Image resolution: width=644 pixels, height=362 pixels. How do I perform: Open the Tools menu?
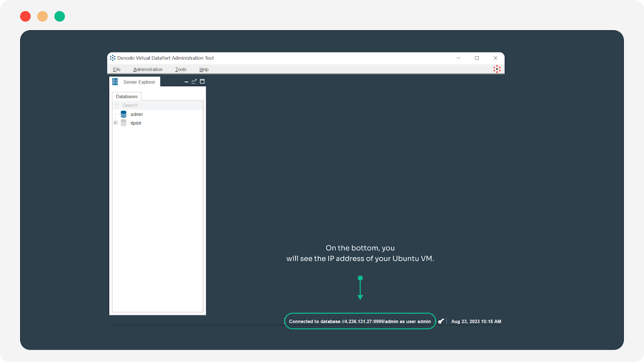[x=181, y=70]
